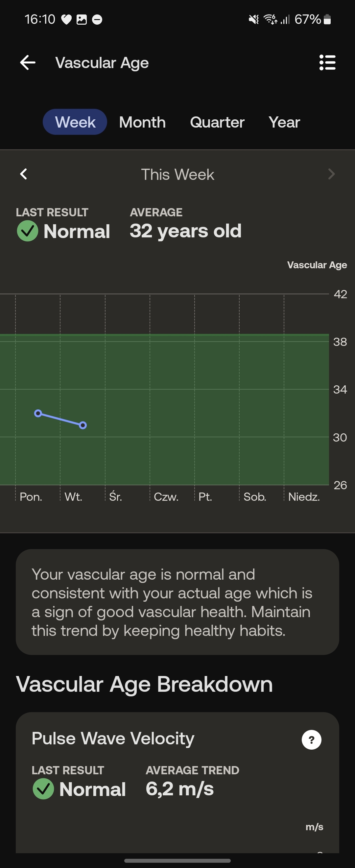The image size is (355, 868).
Task: Tap the vascular age explanation card
Action: (x=177, y=602)
